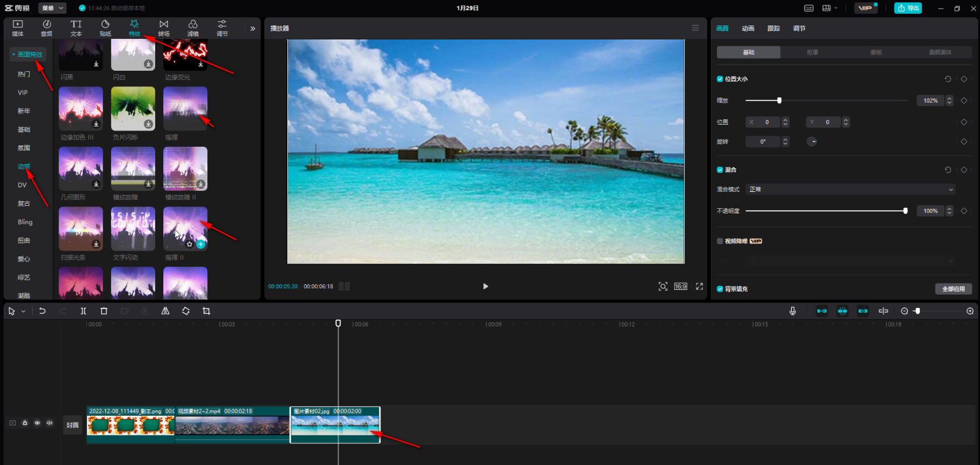Open the 菜单 menu dropdown
Image resolution: width=980 pixels, height=465 pixels.
[53, 8]
